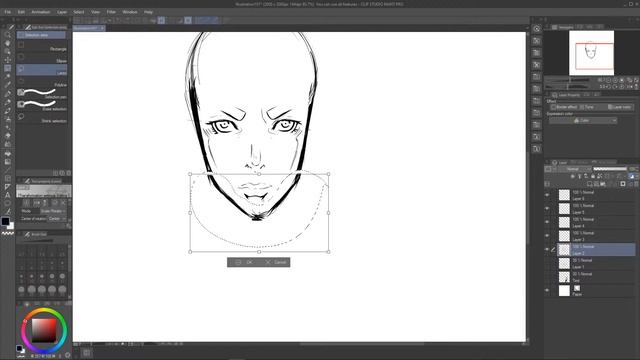Select the Pencil tool
Screen dimensions: 640x360
(x=8, y=102)
